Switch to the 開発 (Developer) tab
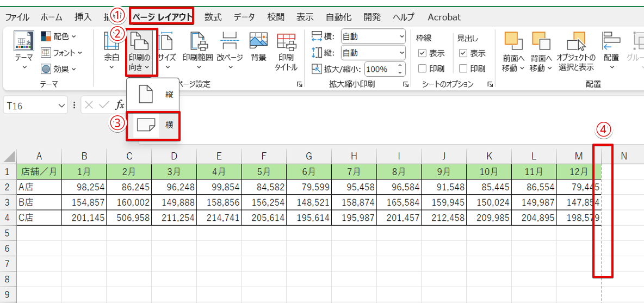This screenshot has width=644, height=303. point(372,17)
